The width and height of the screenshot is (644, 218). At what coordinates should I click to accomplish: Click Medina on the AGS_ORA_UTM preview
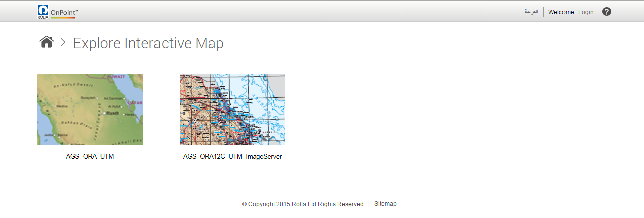pyautogui.click(x=62, y=106)
